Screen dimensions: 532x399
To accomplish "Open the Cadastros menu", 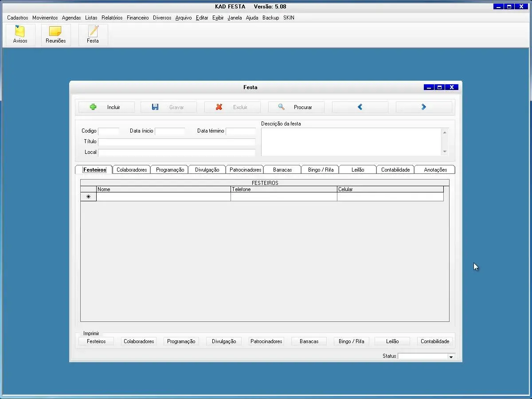I will pos(18,18).
